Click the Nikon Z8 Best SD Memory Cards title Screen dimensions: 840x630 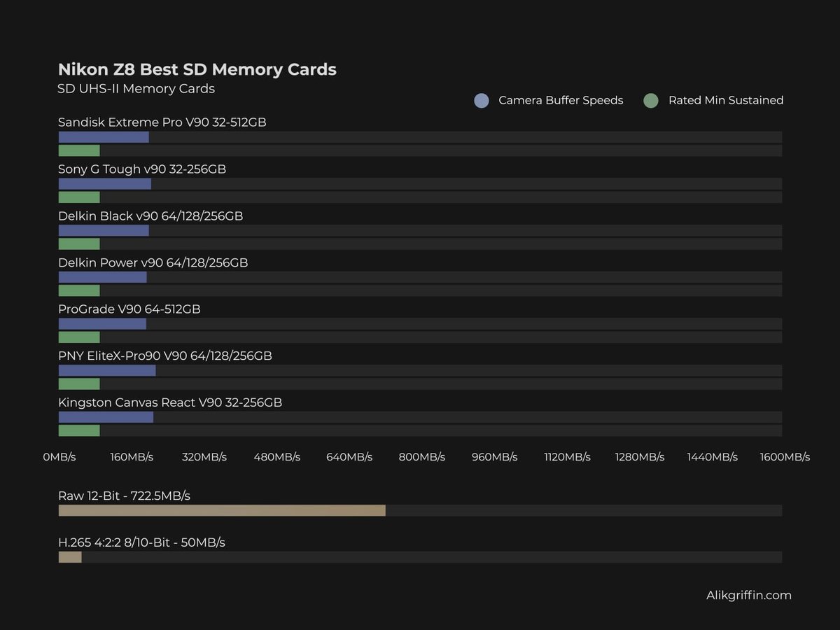click(197, 69)
